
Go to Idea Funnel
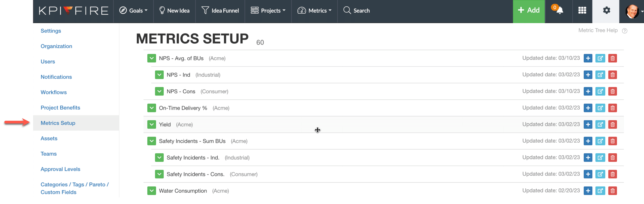(x=220, y=11)
